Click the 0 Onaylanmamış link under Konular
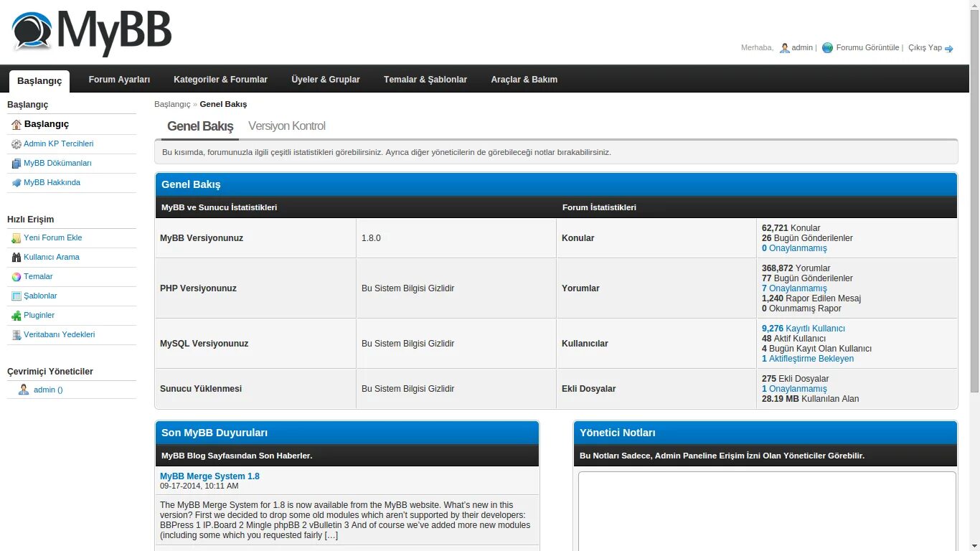980x551 pixels. tap(794, 248)
